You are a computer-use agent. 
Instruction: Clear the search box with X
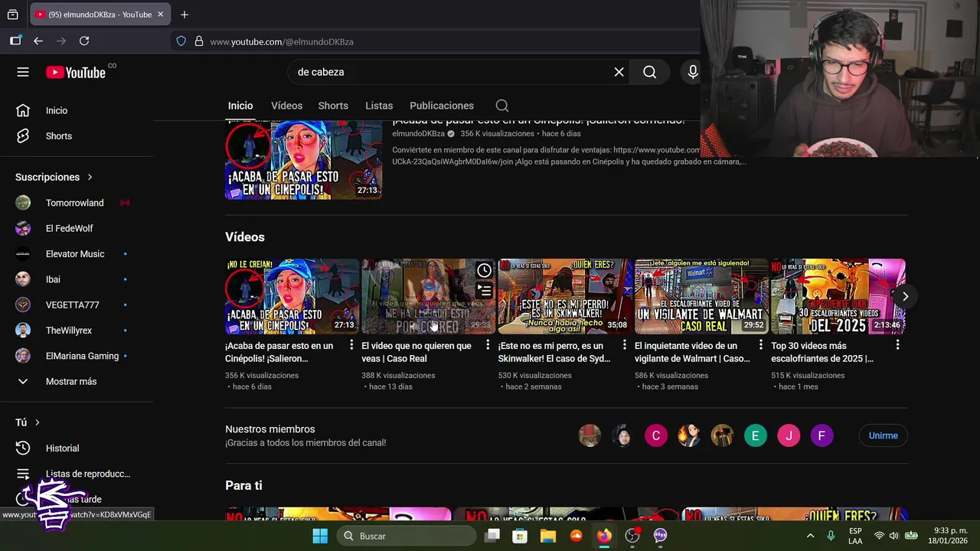pos(619,72)
